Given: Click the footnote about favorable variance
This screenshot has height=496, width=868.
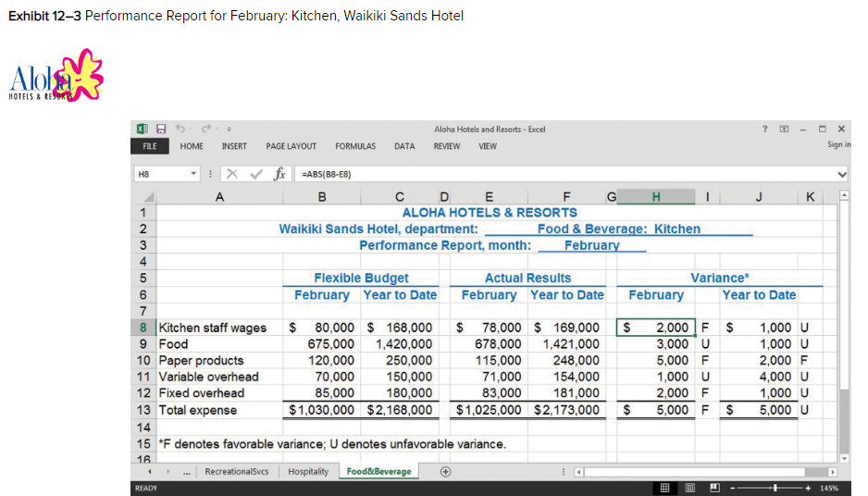Looking at the screenshot, I should 332,444.
